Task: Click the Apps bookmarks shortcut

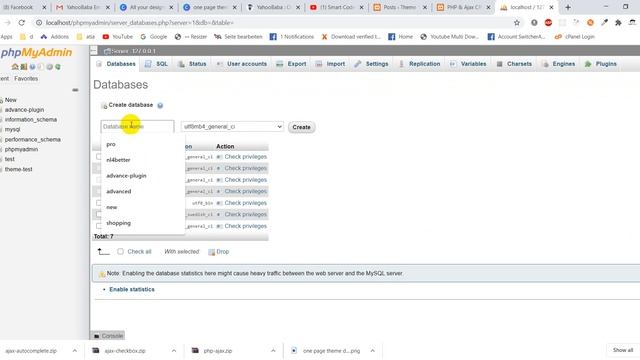Action: 6,37
